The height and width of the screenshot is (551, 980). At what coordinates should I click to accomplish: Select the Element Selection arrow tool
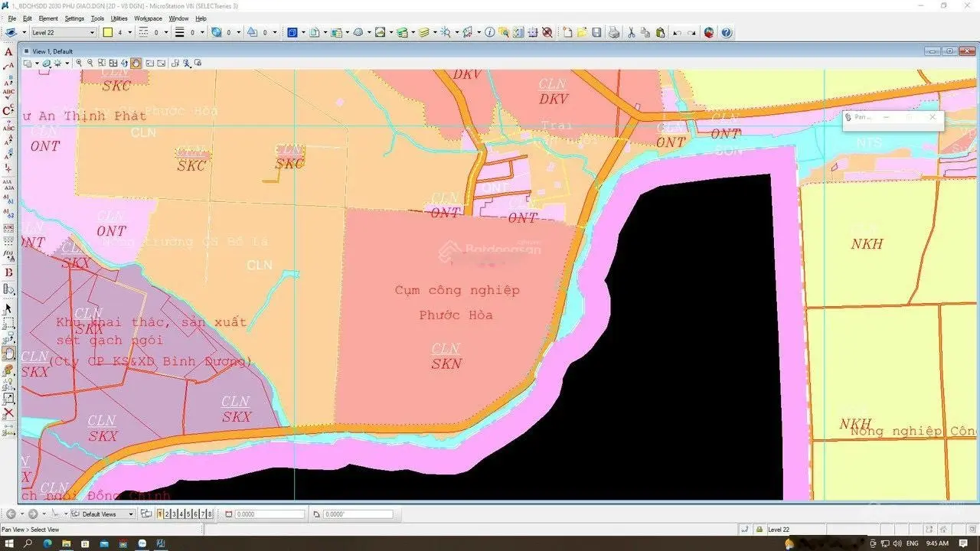8,308
